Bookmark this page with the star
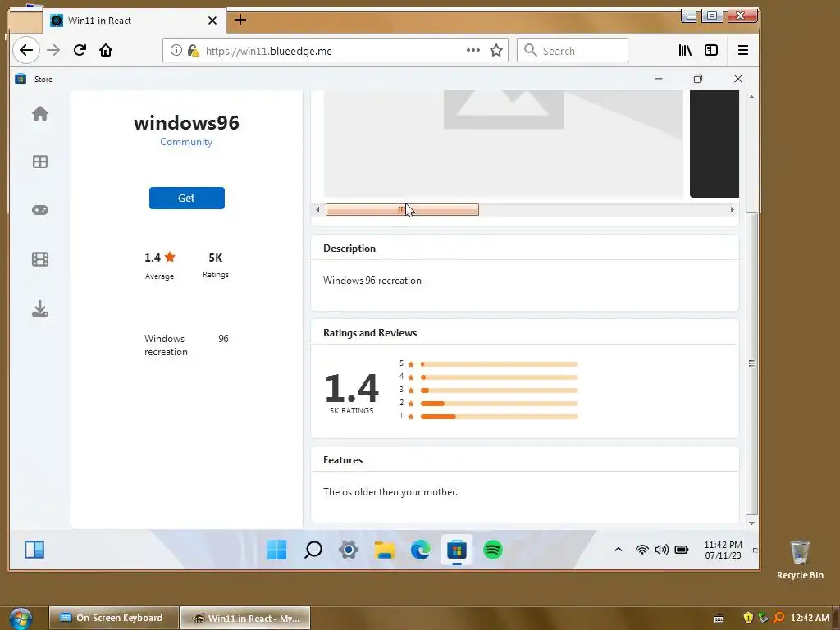Image resolution: width=840 pixels, height=630 pixels. [x=496, y=50]
